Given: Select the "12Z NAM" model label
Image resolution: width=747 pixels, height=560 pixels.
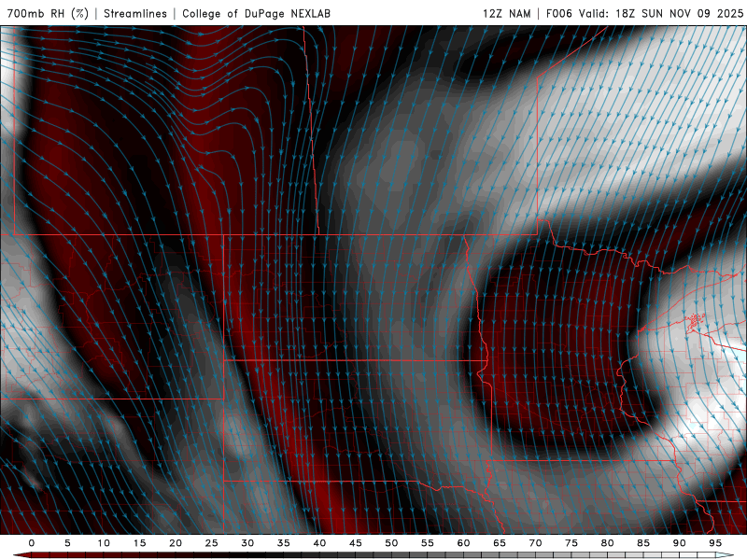Looking at the screenshot, I should coord(507,13).
